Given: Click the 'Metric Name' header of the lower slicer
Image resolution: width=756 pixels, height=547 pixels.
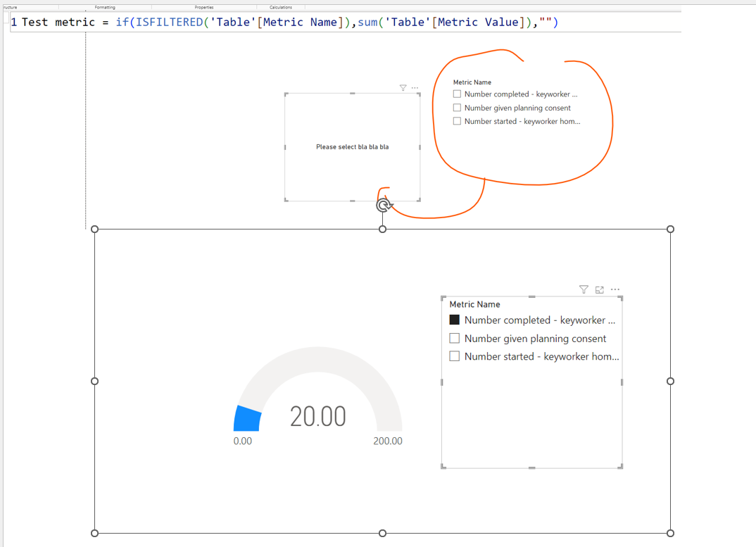Looking at the screenshot, I should [x=475, y=304].
